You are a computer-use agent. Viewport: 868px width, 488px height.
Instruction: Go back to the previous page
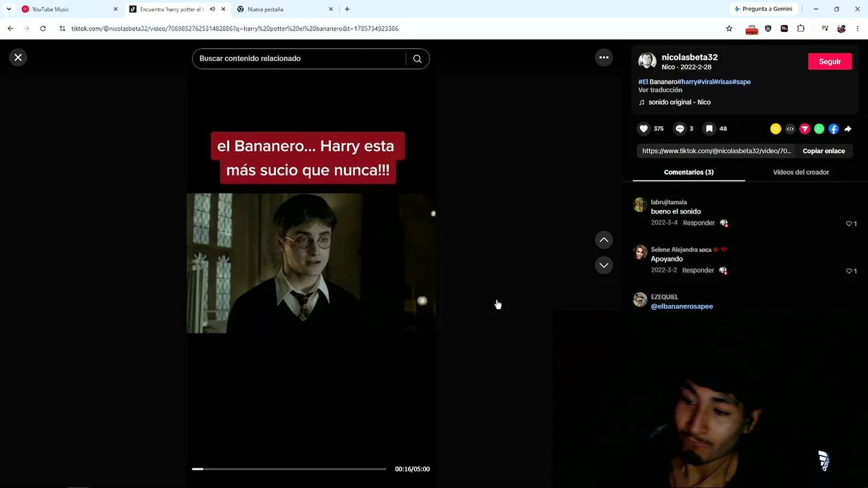10,28
